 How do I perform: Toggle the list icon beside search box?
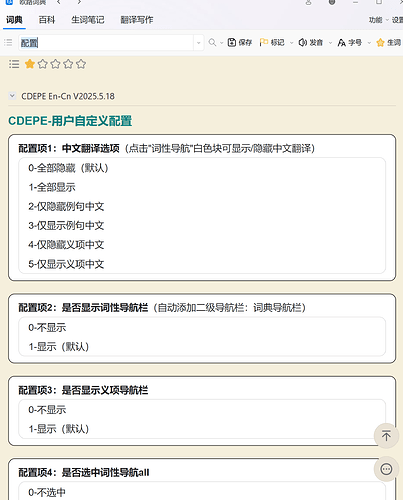click(x=8, y=42)
